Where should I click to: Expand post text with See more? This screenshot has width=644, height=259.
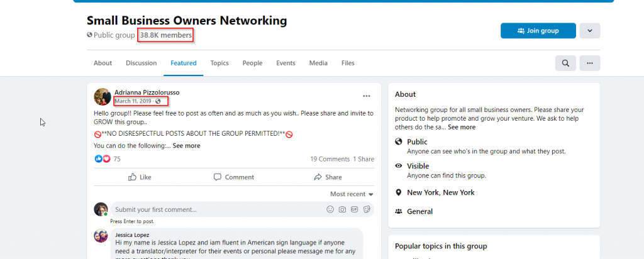pos(186,146)
